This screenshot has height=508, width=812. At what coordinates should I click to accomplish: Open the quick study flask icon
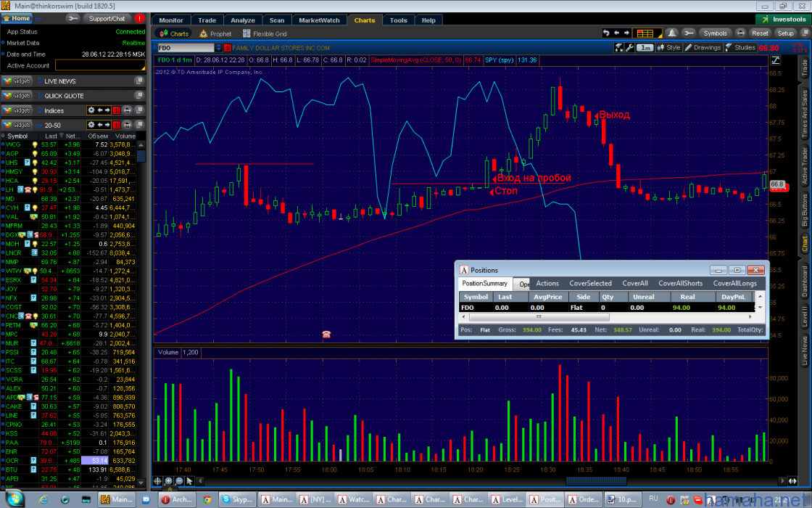pos(618,48)
